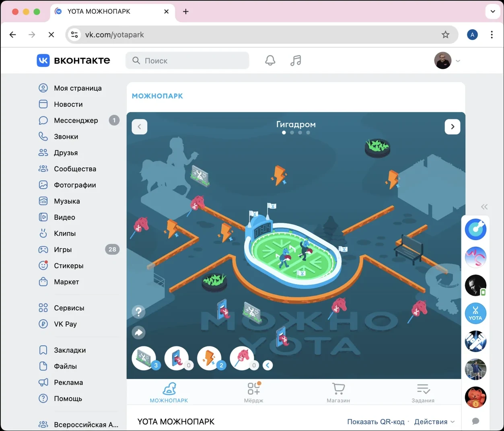Open Всероссийская А... community link
The height and width of the screenshot is (431, 504).
click(79, 425)
